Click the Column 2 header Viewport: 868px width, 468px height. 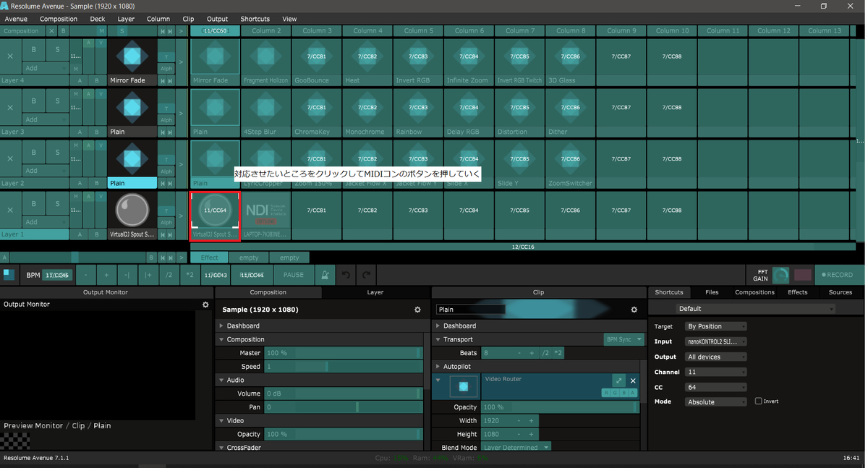tap(265, 31)
